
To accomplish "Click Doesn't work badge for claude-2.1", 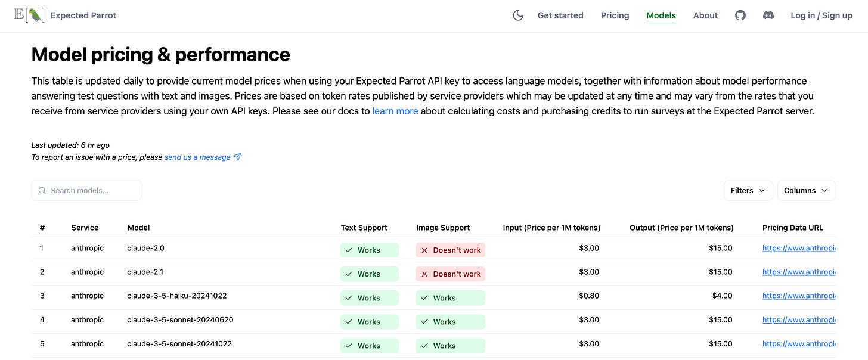I will click(450, 274).
